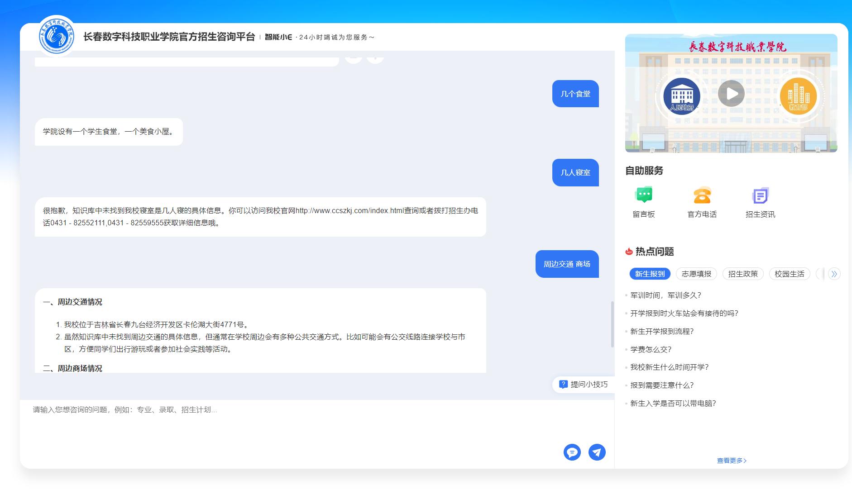Open the 教育部 orange building icon
The width and height of the screenshot is (852, 504).
tap(798, 96)
